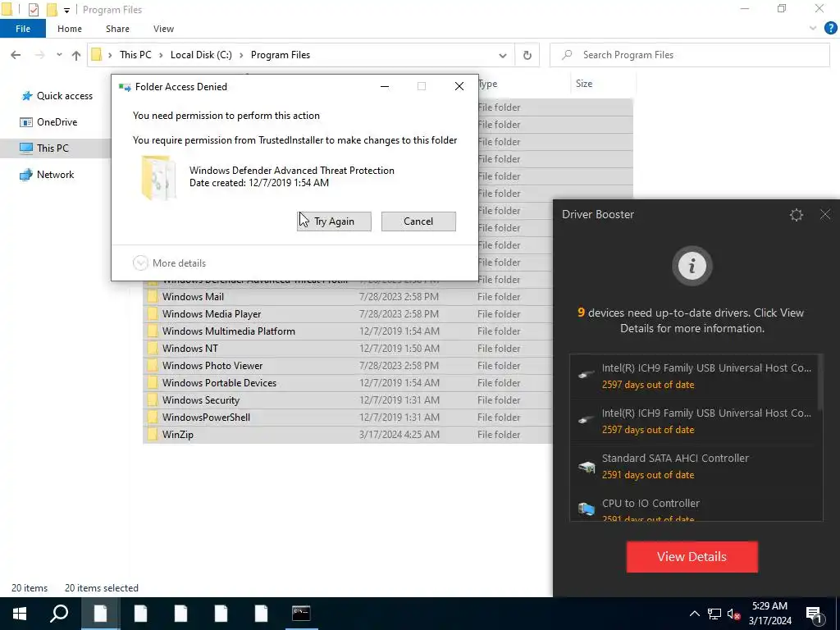This screenshot has height=630, width=840.
Task: Switch to the View ribbon tab
Action: coord(163,29)
